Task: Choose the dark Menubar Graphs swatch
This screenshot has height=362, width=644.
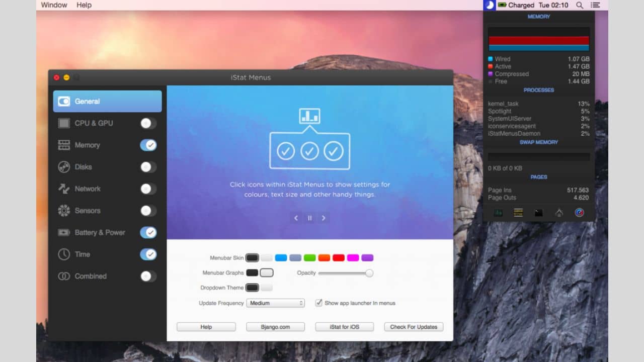Action: tap(252, 273)
